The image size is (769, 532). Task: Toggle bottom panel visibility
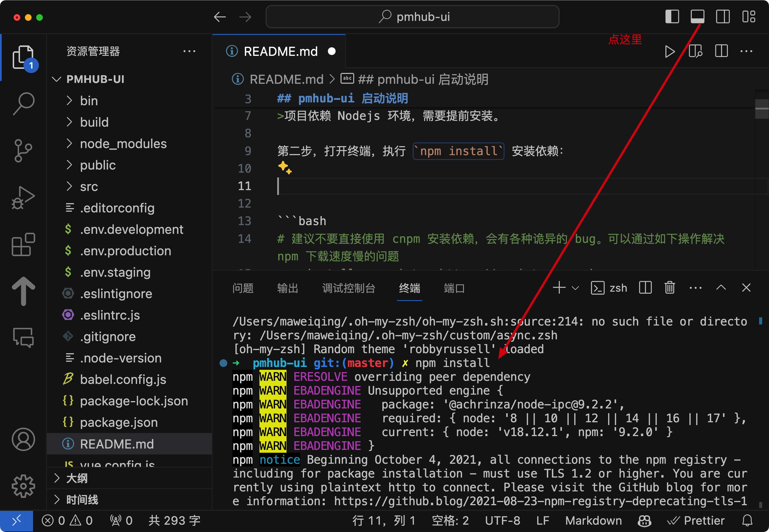[697, 17]
